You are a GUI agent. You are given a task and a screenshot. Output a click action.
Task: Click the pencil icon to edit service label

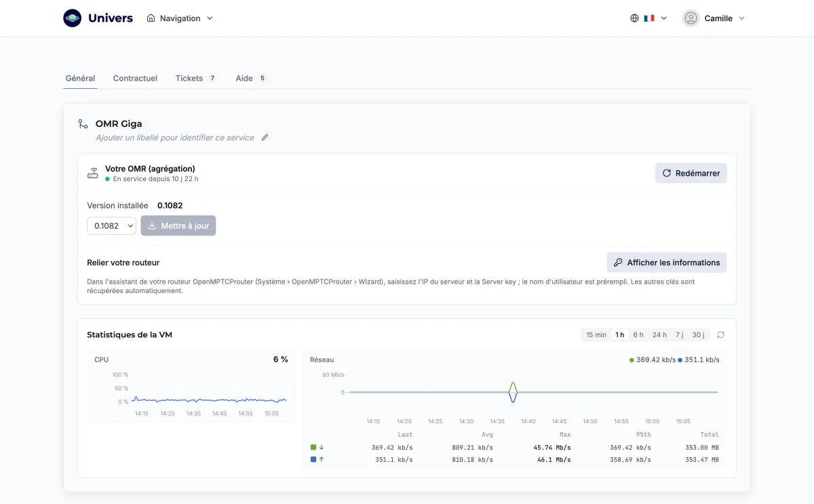265,138
